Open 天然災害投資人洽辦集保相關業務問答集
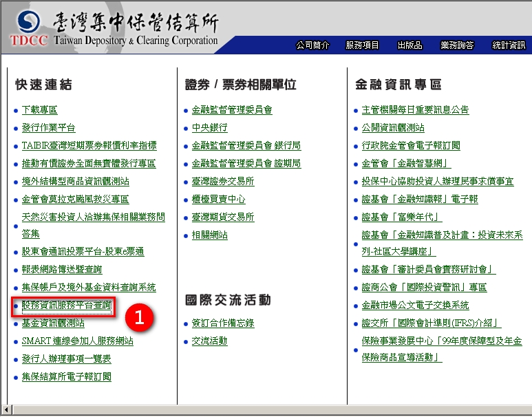532x417 pixels. 94,225
